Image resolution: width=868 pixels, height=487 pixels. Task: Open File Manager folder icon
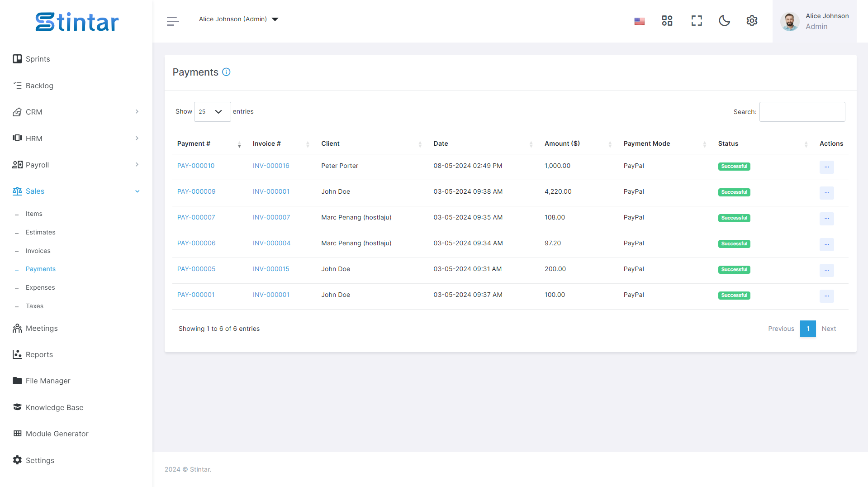click(x=17, y=381)
